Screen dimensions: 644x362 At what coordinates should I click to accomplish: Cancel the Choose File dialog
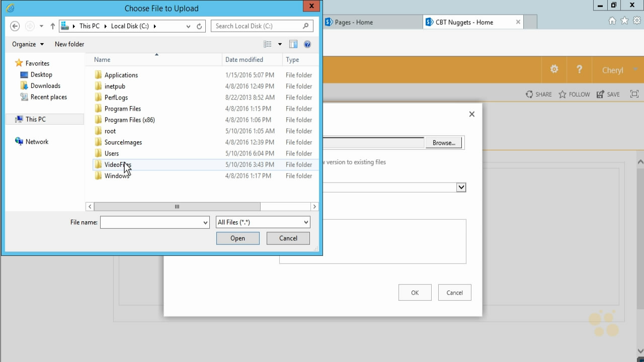tap(288, 238)
